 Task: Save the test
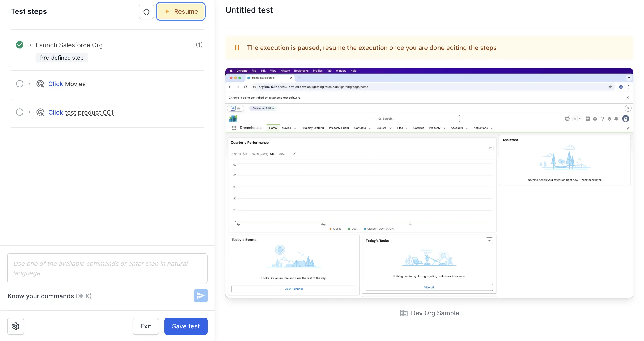[x=186, y=326]
